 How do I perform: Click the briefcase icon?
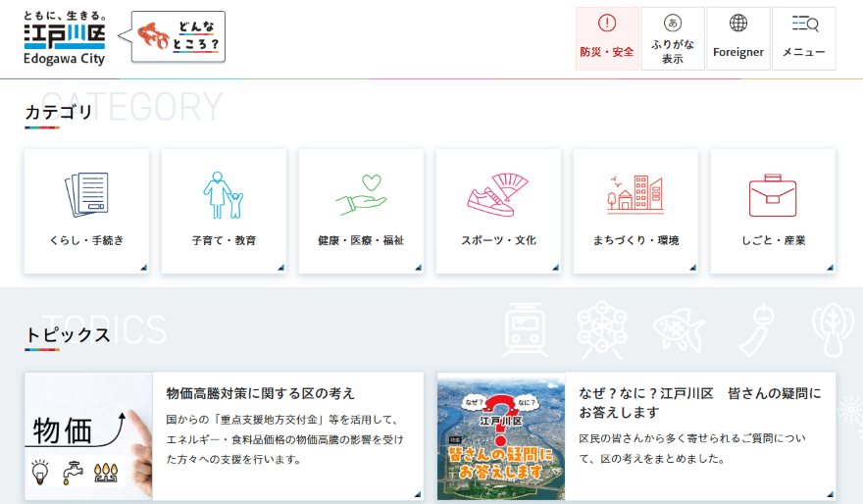pyautogui.click(x=773, y=195)
